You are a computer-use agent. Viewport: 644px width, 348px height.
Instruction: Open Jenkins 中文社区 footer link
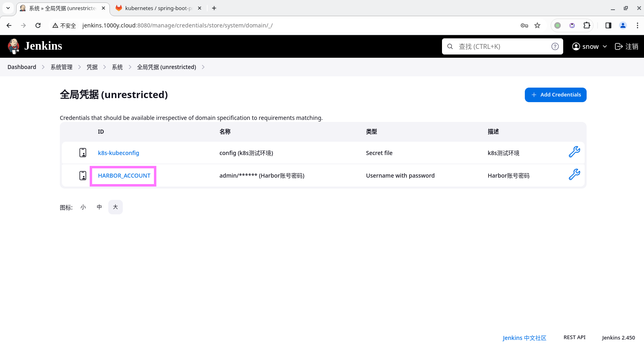(524, 338)
